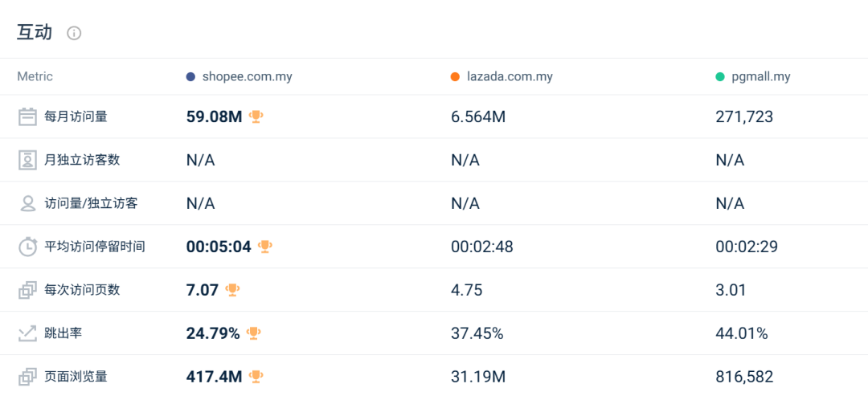Click the stopwatch icon for 平均访问停留时间
Screen dimensions: 868x396
pyautogui.click(x=28, y=247)
